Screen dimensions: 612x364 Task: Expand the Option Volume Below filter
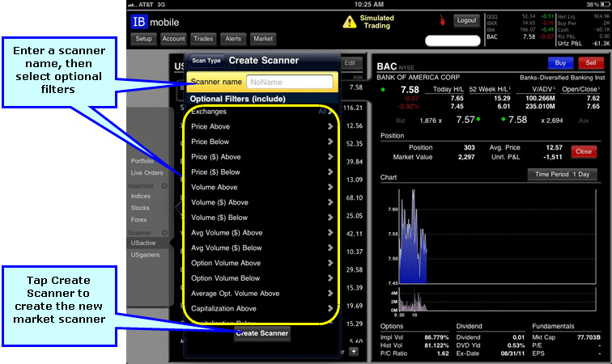pyautogui.click(x=261, y=278)
